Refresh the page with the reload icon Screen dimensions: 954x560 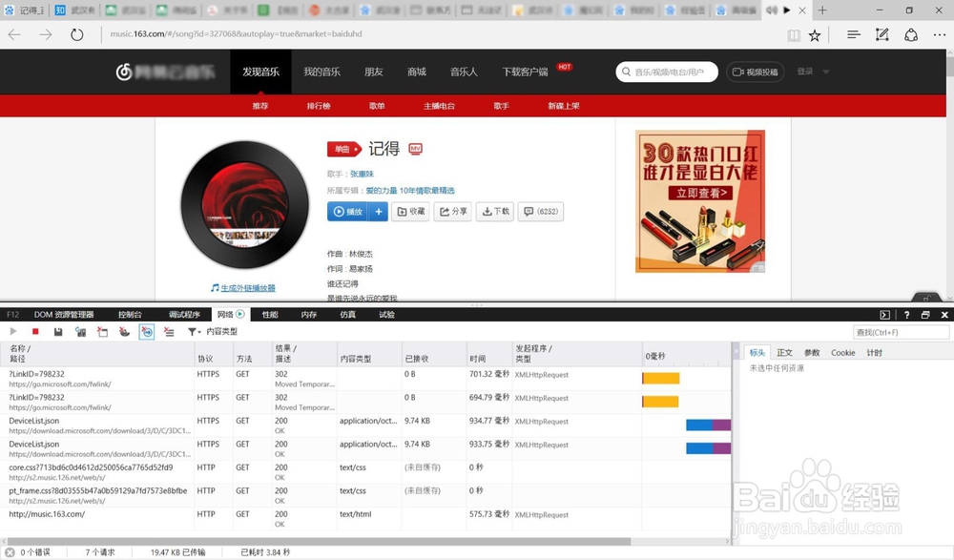[76, 34]
